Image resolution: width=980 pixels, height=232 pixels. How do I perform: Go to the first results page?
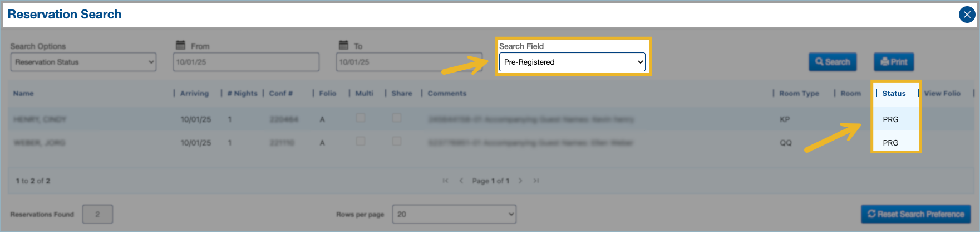(x=445, y=181)
